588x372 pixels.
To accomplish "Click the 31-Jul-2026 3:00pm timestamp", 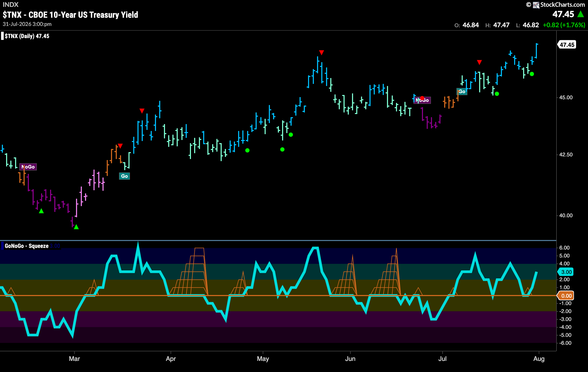I will click(27, 24).
